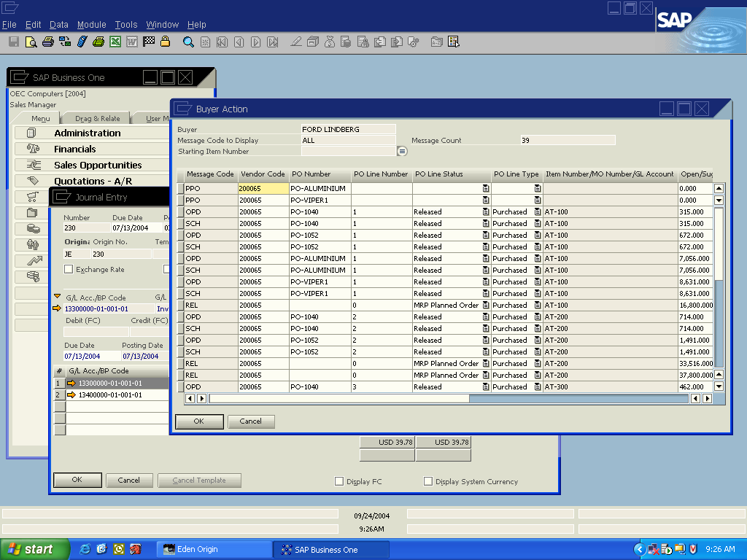Image resolution: width=747 pixels, height=560 pixels.
Task: Click the coins module icon in main menu
Action: point(33,228)
